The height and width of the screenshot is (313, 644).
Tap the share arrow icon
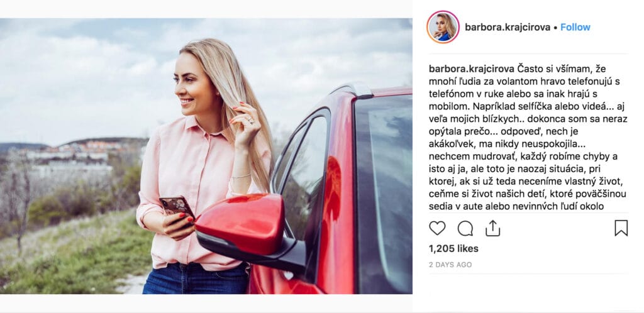[x=492, y=228]
